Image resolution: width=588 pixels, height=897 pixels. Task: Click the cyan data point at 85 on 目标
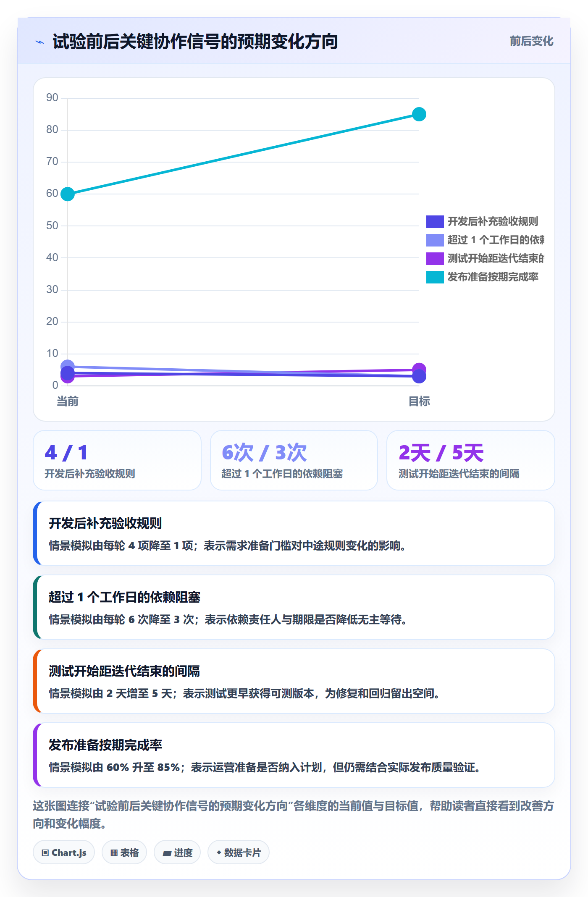(x=419, y=114)
